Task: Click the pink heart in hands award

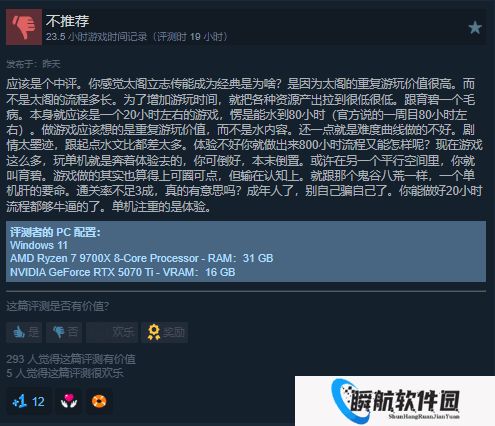Action: (69, 401)
